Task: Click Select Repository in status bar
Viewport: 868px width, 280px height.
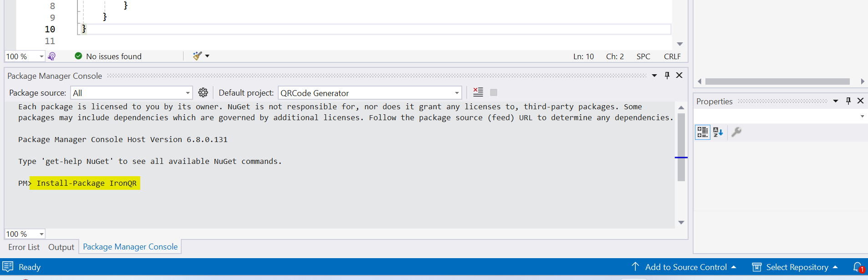Action: pos(795,267)
